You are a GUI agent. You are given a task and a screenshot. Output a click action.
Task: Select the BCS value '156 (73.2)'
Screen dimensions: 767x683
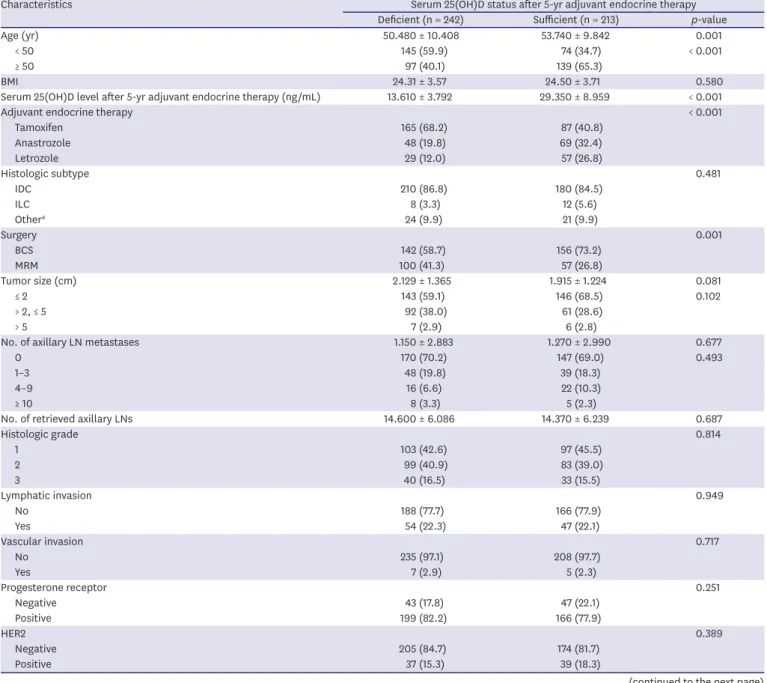coord(579,250)
